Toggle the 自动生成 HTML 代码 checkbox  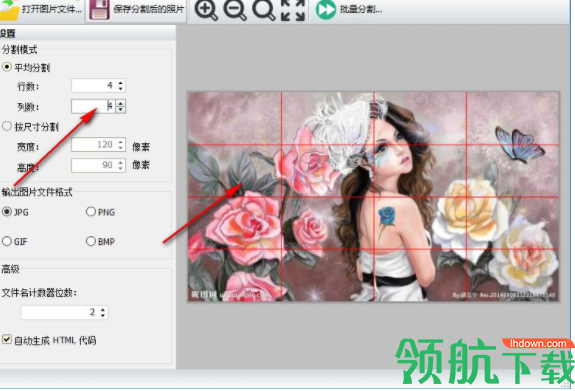[x=7, y=339]
